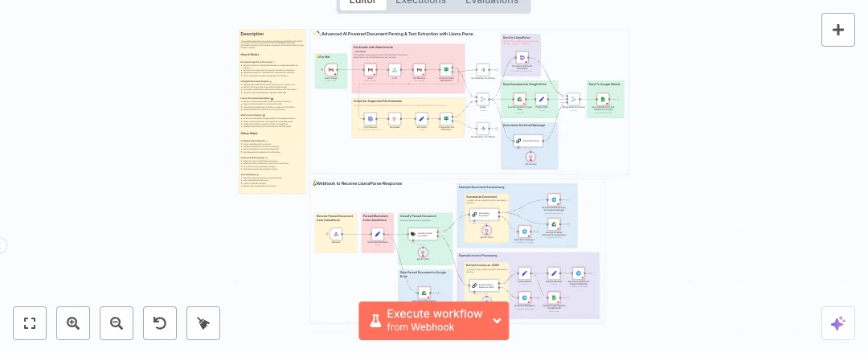Screen dimensions: 868x353
Task: Select the Google Sheets node under Save To Google Sheets
Action: click(x=603, y=99)
